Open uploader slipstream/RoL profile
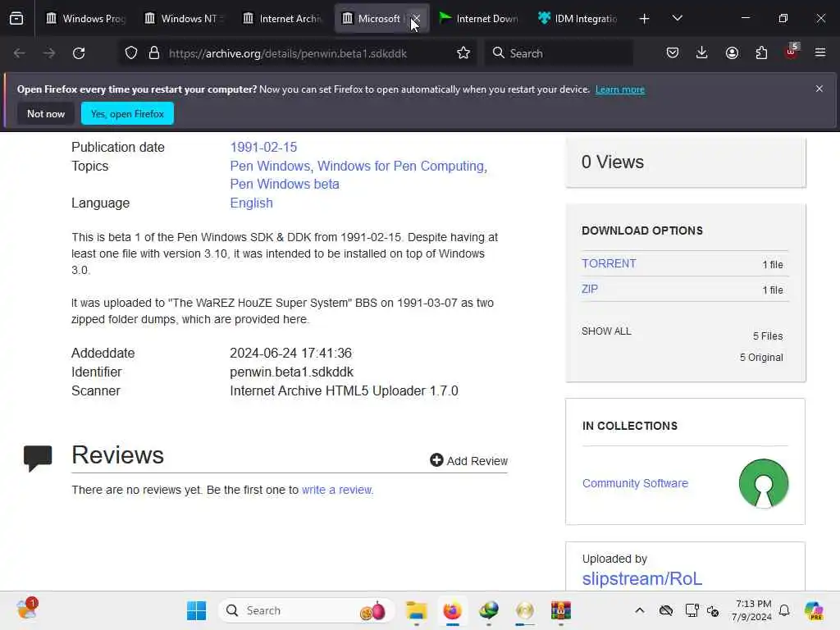840x630 pixels. coord(641,578)
